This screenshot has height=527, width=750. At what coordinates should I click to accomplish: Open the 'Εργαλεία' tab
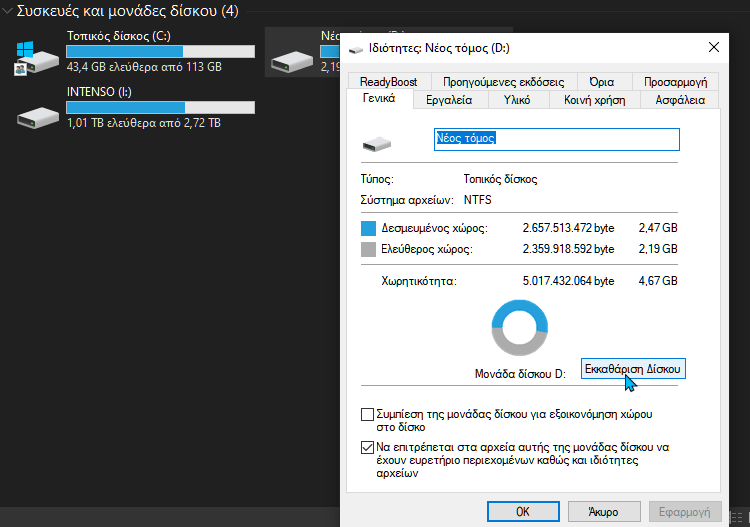(x=449, y=100)
